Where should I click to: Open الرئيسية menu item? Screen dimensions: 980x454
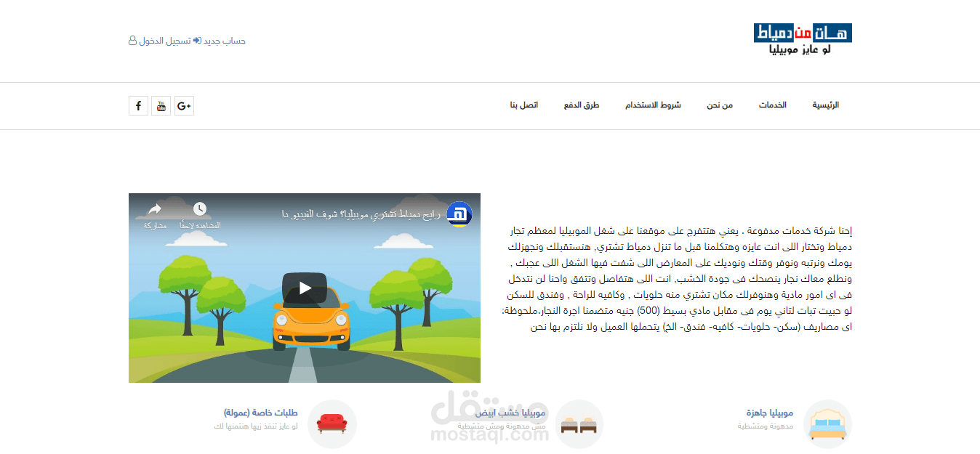[826, 105]
